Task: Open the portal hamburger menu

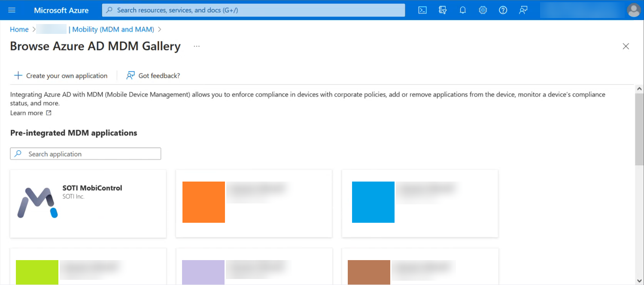Action: [x=12, y=10]
